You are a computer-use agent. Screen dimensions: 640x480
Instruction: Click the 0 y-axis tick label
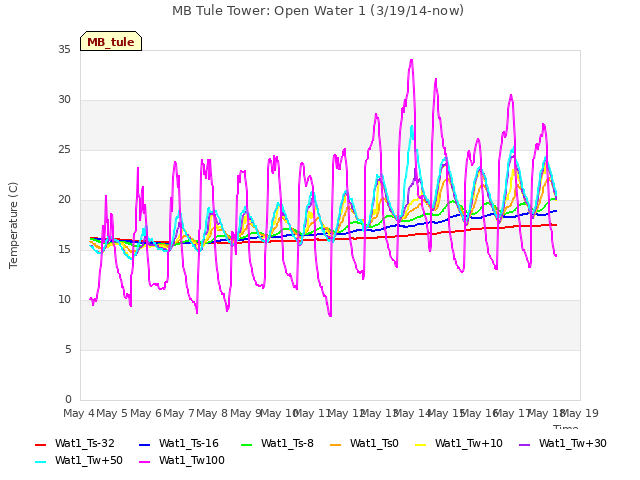[x=68, y=400]
